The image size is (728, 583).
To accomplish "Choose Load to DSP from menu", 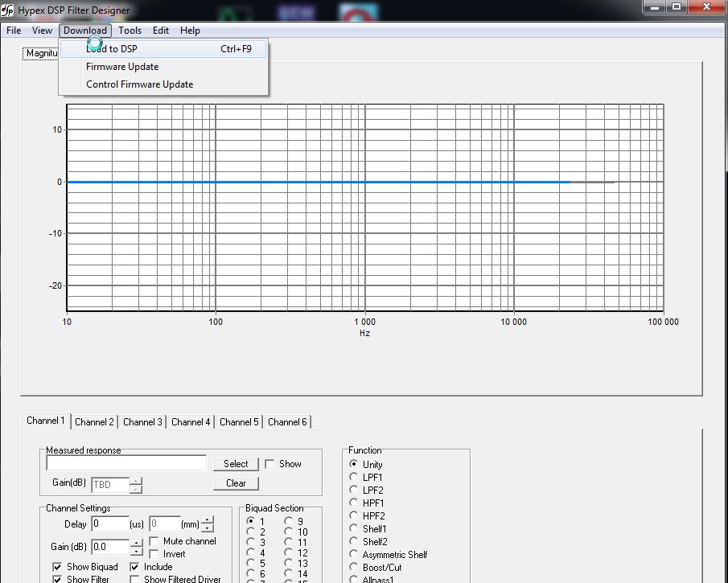I will coord(163,49).
